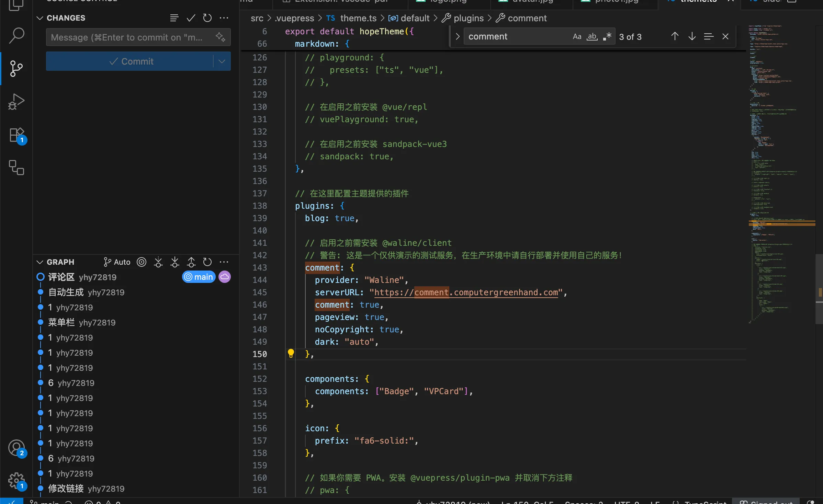The height and width of the screenshot is (504, 823).
Task: Refresh the Changes section
Action: 207,18
